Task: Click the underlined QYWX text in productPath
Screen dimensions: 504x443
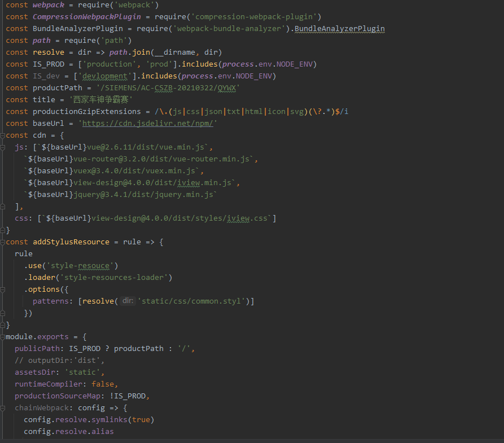Action: (x=227, y=87)
